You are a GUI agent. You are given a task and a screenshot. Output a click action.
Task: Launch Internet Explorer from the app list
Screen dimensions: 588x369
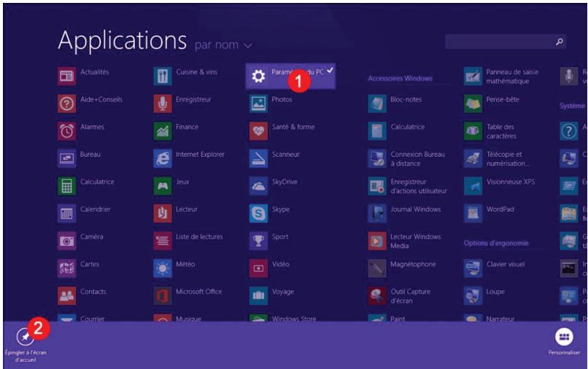pos(163,158)
